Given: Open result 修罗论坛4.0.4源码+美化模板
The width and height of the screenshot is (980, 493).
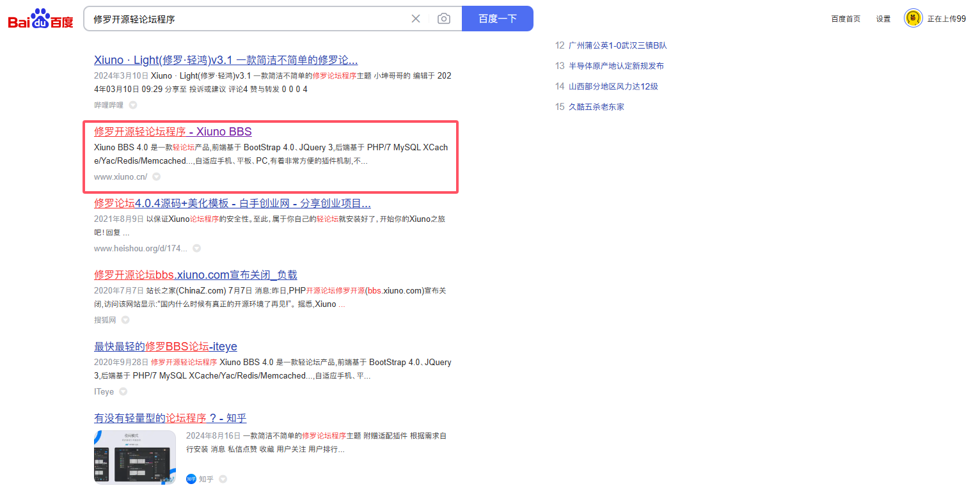Looking at the screenshot, I should (x=232, y=203).
